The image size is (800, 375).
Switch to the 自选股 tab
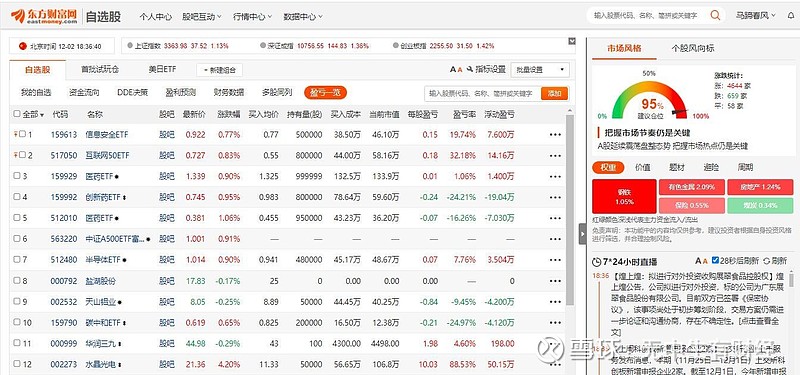[38, 70]
